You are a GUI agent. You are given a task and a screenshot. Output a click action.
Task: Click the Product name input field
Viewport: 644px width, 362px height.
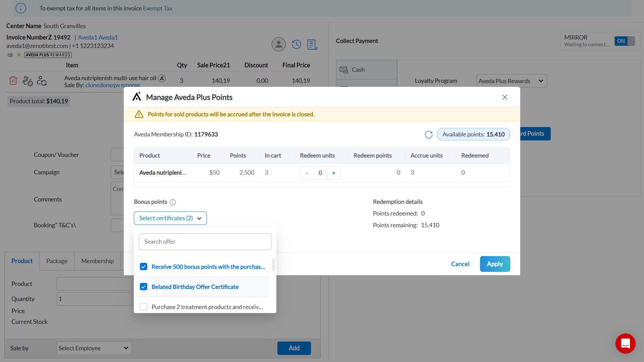[94, 284]
